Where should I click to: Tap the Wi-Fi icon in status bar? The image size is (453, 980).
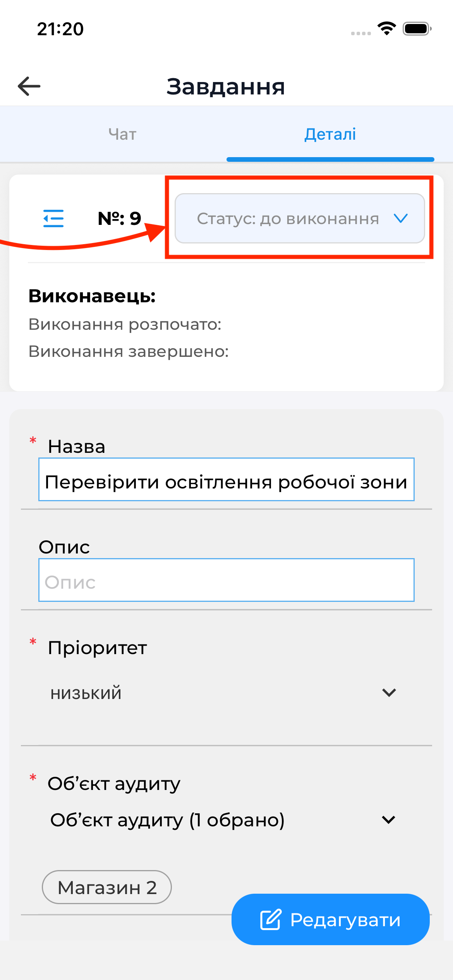tap(386, 28)
